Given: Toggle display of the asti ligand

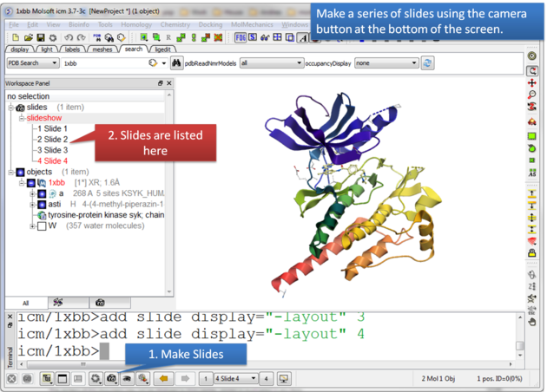Looking at the screenshot, I should [x=40, y=205].
